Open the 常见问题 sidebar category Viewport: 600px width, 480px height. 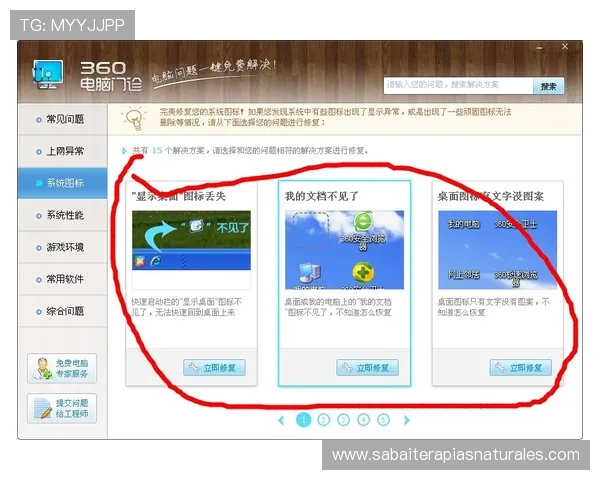click(x=62, y=119)
